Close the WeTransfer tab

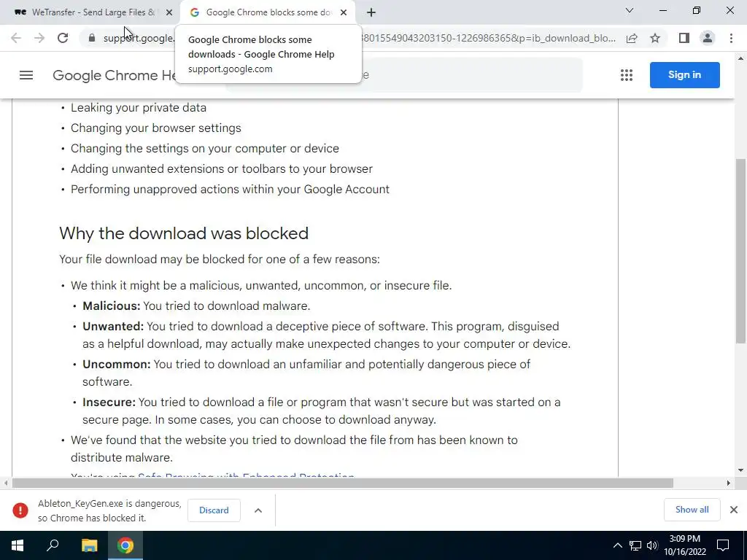click(x=169, y=12)
